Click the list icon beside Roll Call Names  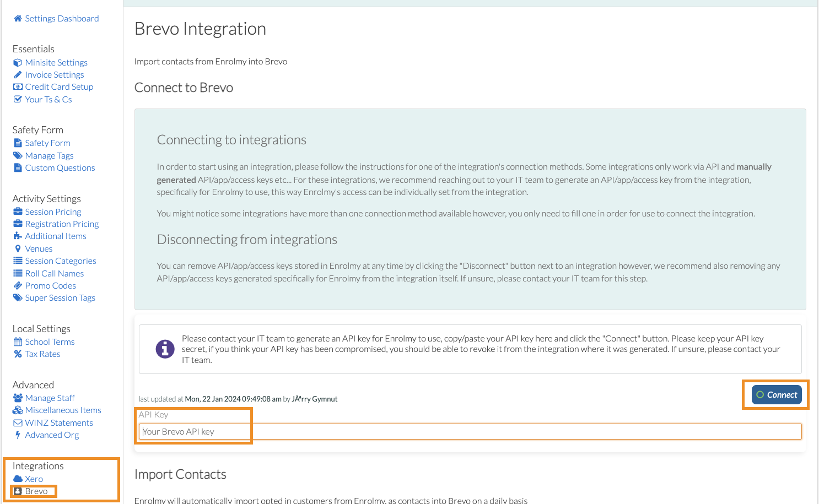[x=18, y=274]
